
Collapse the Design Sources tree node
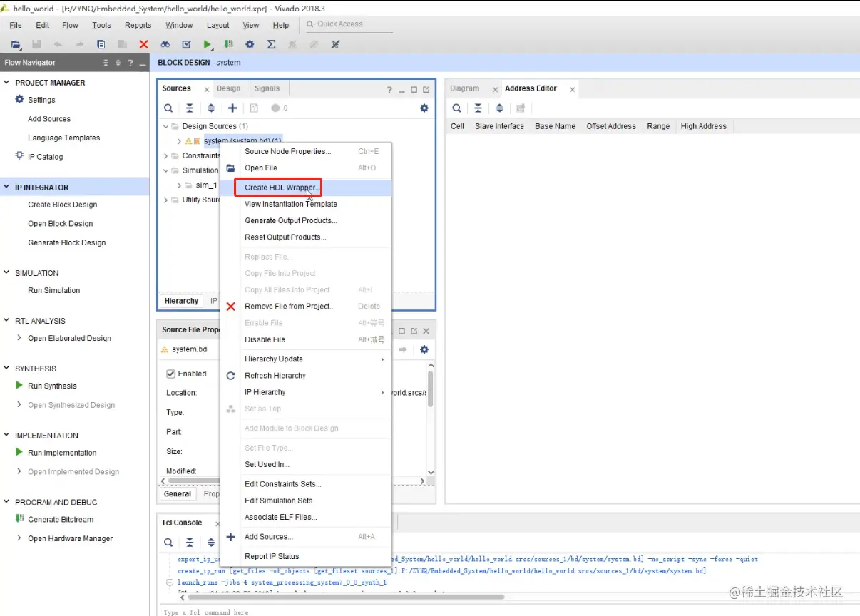click(165, 126)
